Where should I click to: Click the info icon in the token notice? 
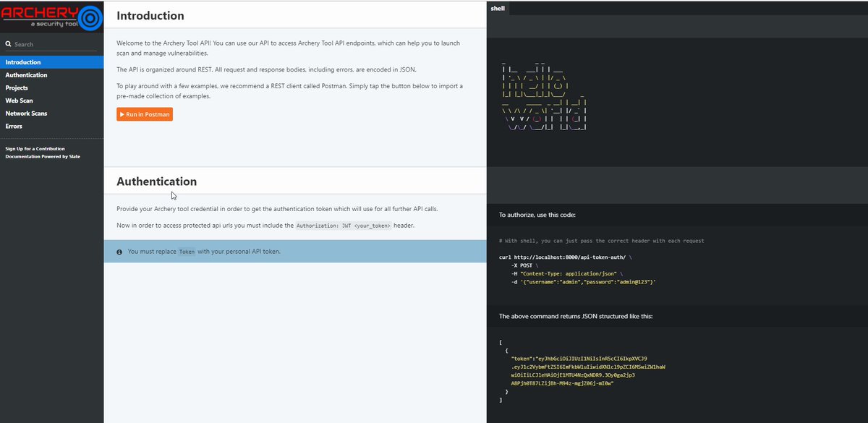tap(120, 251)
